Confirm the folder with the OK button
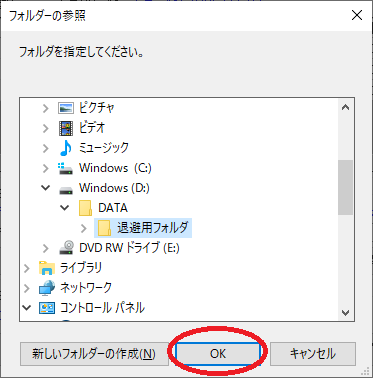The height and width of the screenshot is (378, 373). 218,354
